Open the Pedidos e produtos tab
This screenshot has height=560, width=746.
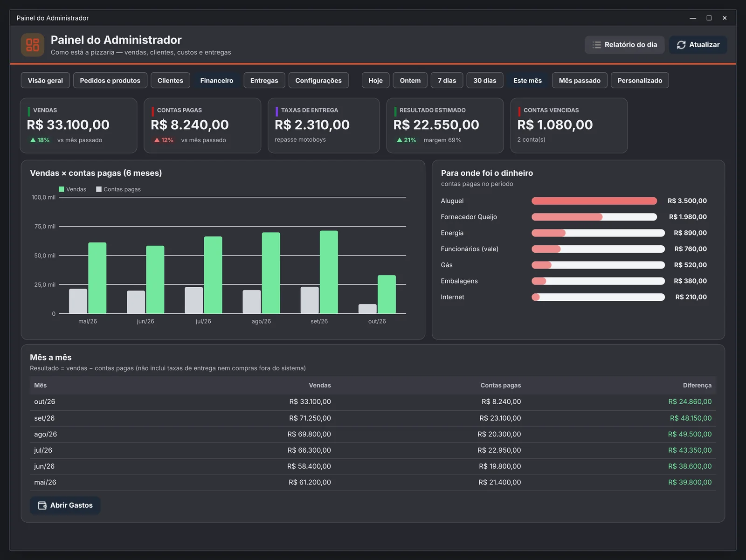click(x=110, y=80)
